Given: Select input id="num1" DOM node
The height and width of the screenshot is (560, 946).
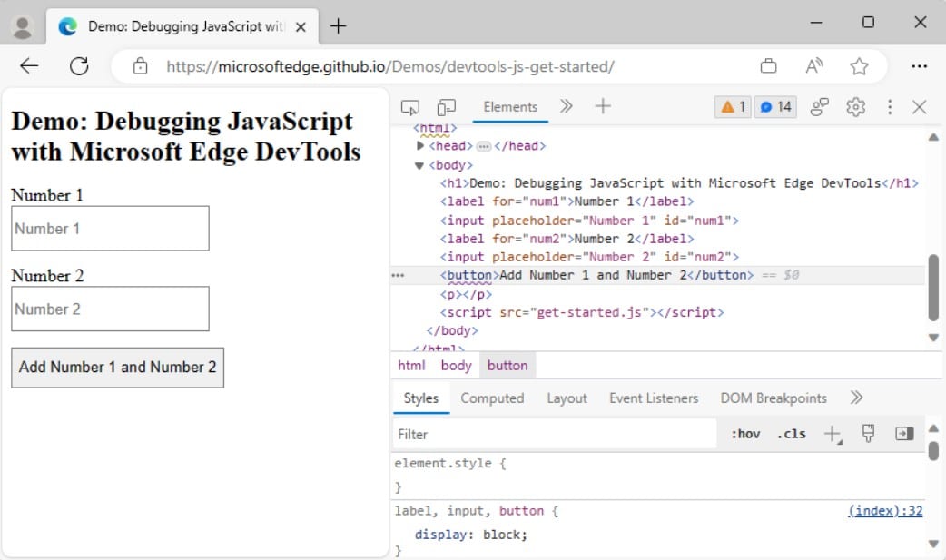Looking at the screenshot, I should (x=589, y=221).
